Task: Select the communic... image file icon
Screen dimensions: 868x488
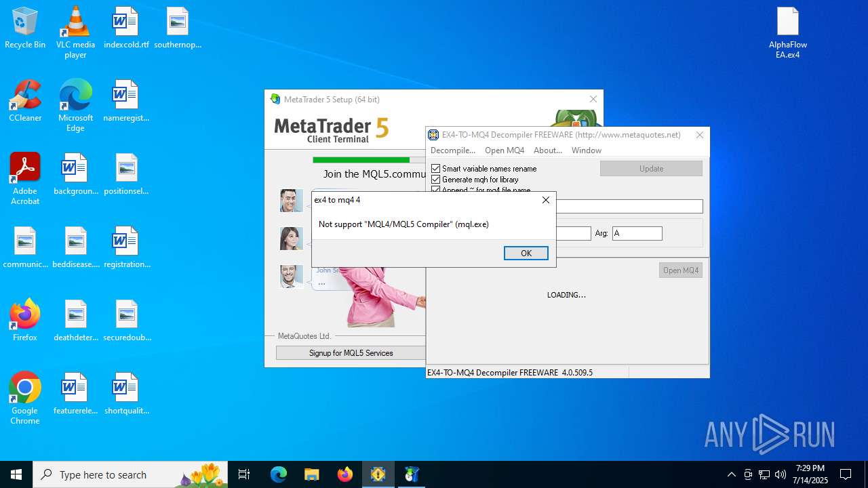Action: click(x=25, y=247)
